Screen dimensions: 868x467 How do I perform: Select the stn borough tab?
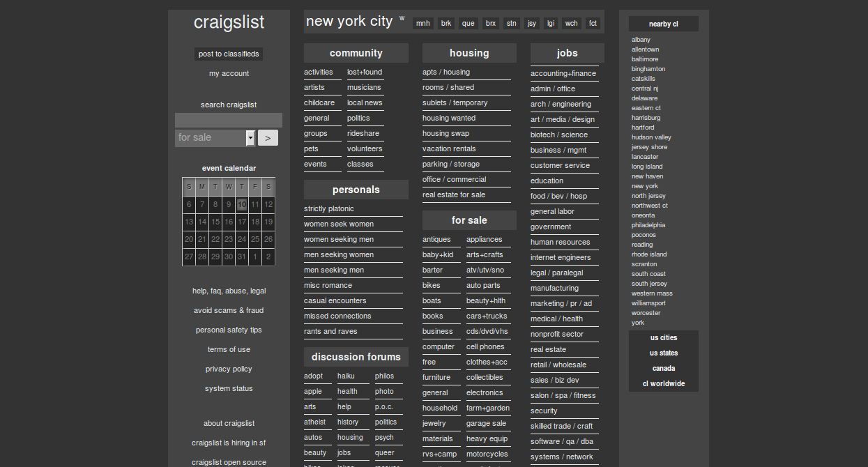tap(512, 23)
